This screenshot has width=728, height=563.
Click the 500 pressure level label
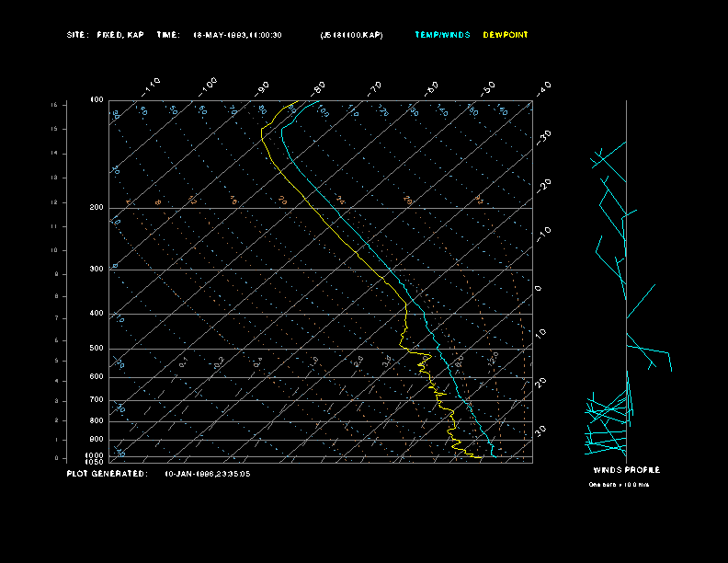click(x=97, y=348)
